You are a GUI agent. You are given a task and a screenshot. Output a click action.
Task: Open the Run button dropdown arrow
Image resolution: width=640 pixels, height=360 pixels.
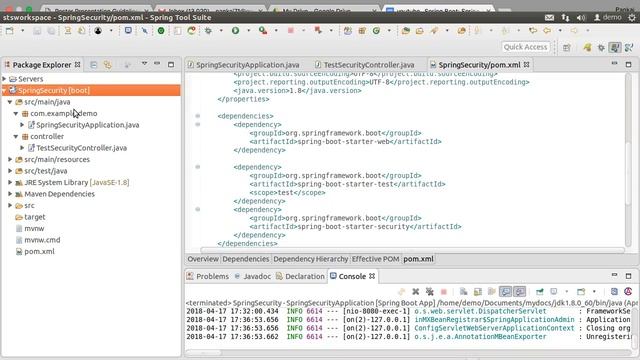coord(249,31)
